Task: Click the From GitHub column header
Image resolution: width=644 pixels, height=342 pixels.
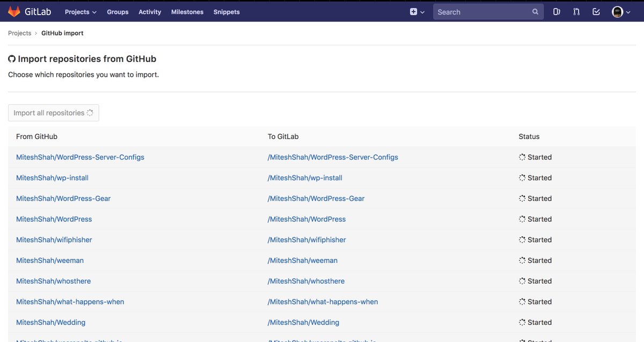Action: [x=36, y=137]
